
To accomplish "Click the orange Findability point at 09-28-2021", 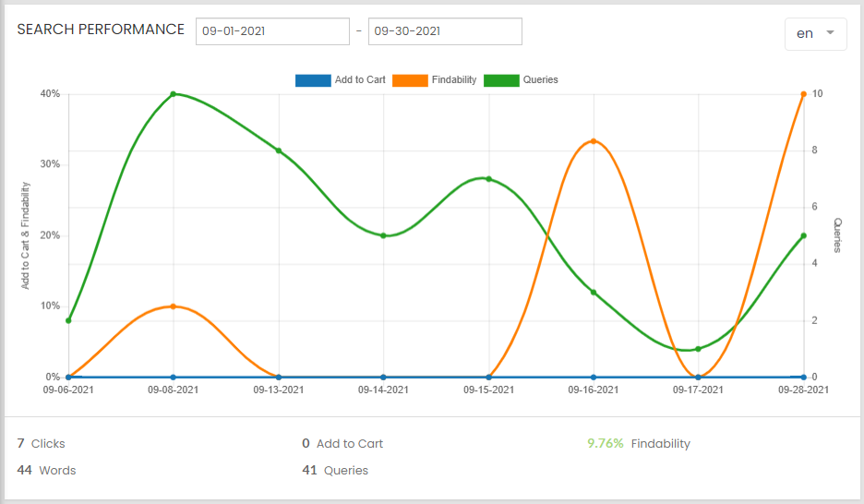I will tap(803, 94).
